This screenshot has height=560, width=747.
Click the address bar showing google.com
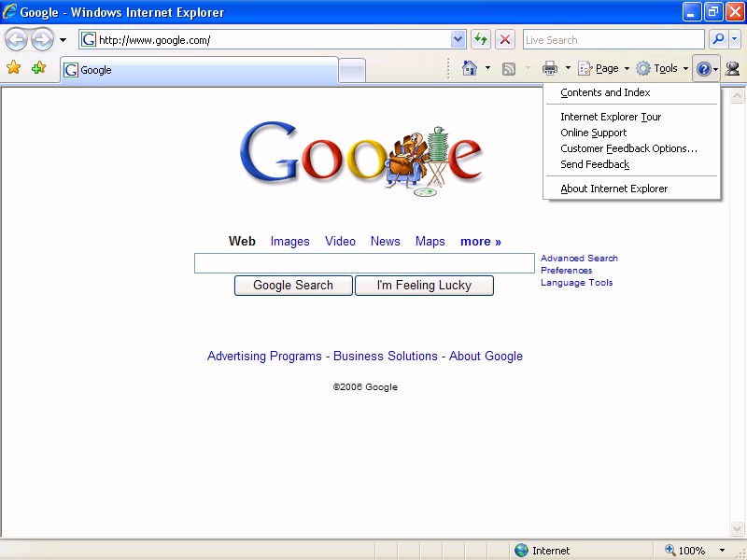pyautogui.click(x=273, y=40)
